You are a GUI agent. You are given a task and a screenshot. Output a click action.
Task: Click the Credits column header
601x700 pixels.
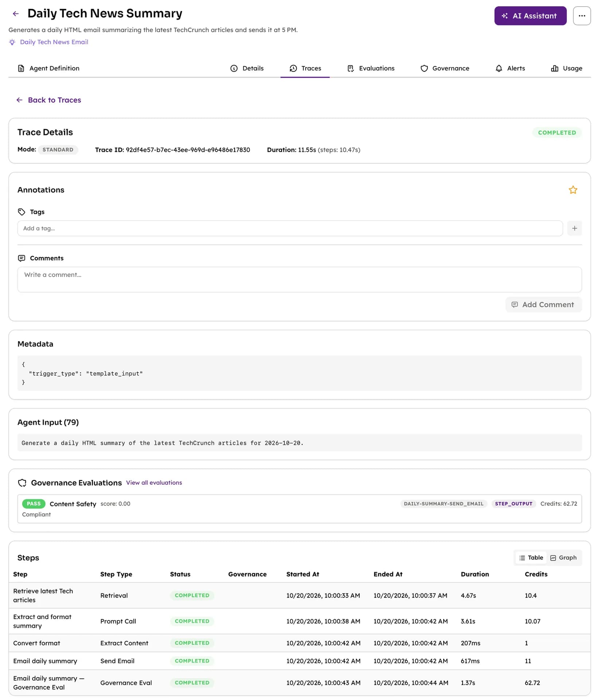point(536,574)
